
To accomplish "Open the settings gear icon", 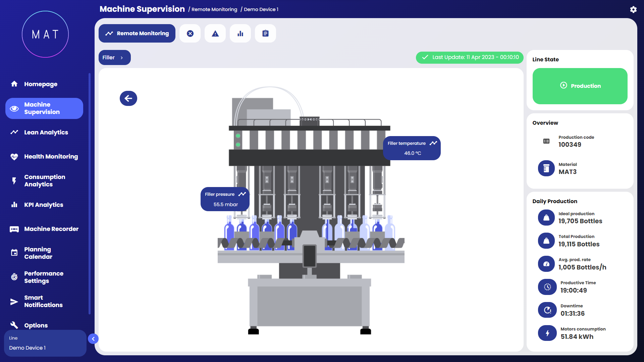I will 633,9.
